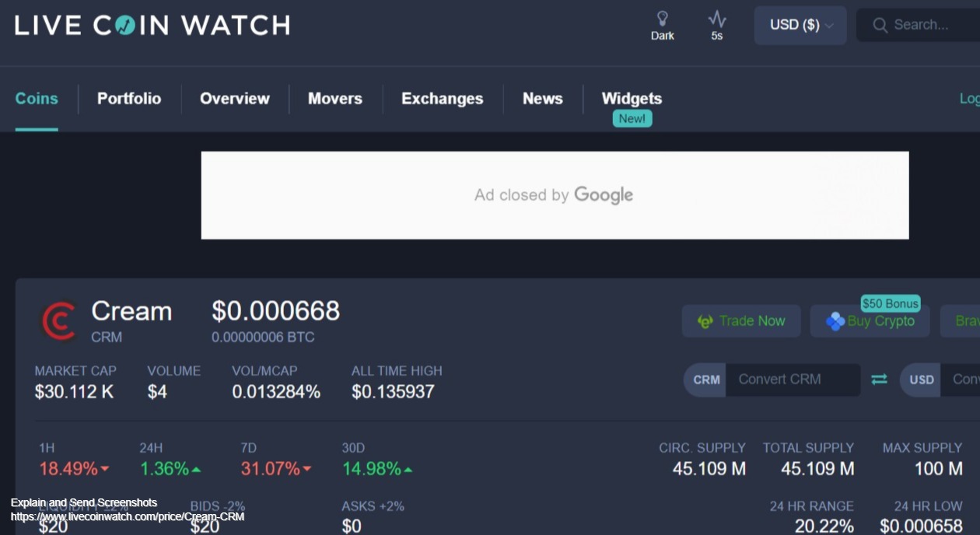This screenshot has height=535, width=980.
Task: Click the 7D change 31.07%
Action: coord(276,469)
